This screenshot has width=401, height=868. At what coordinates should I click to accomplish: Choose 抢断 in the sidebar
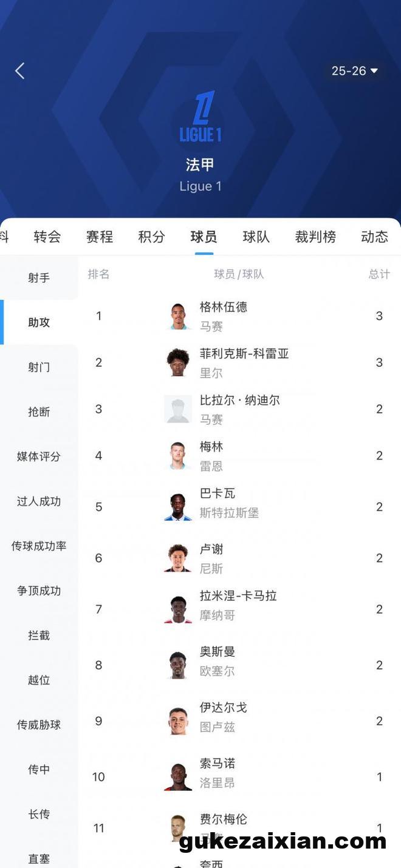(39, 412)
